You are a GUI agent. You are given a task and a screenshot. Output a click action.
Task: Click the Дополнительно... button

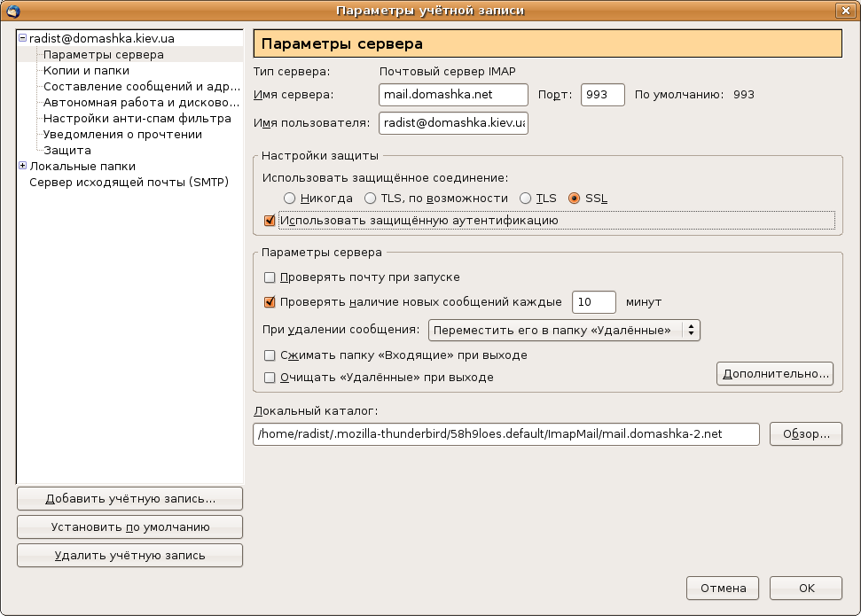[x=775, y=374]
